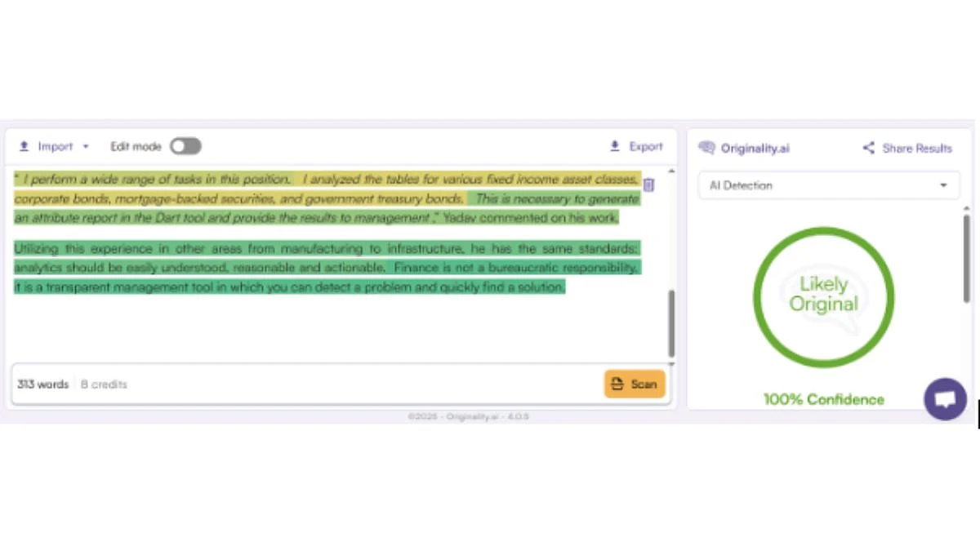Click the Originality.ai logo icon
This screenshot has width=980, height=551.
coord(706,148)
